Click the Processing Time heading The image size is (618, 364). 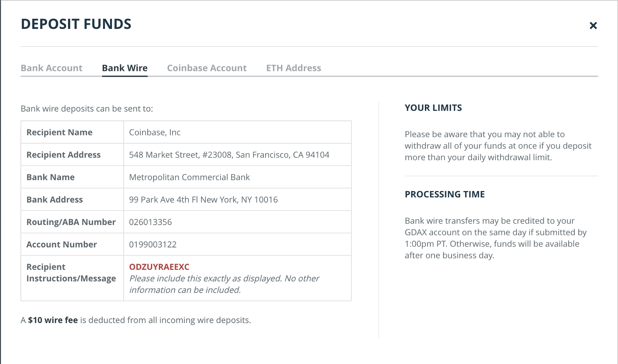445,195
